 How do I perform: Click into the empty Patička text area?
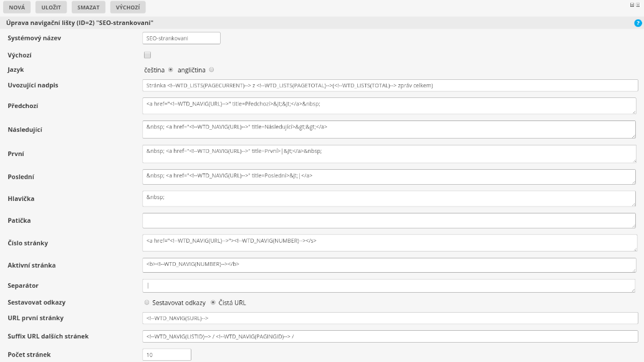point(390,220)
